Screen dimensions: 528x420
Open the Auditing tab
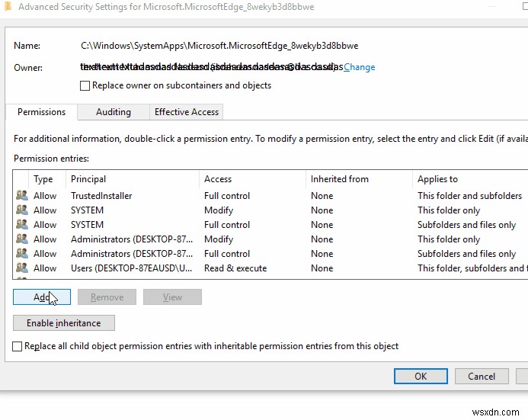tap(114, 112)
